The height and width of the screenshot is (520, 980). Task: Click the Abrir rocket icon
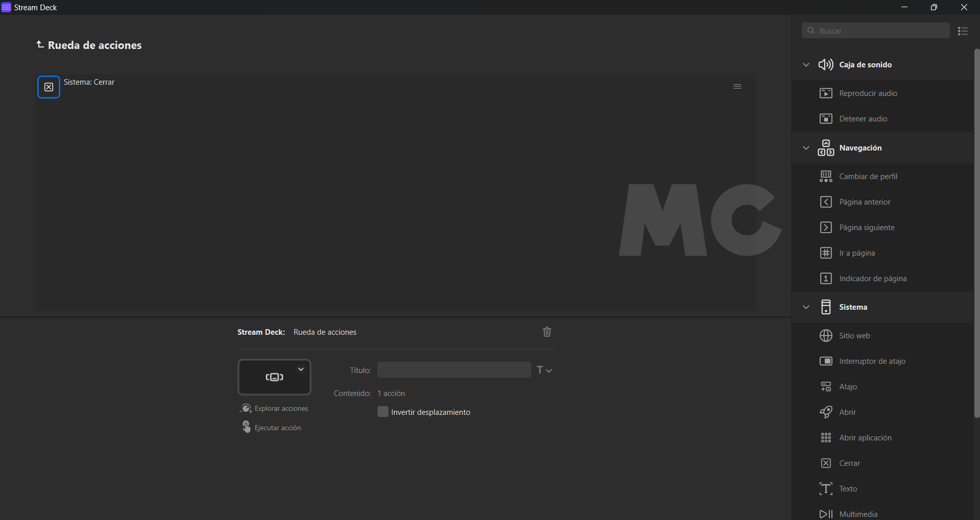(826, 412)
